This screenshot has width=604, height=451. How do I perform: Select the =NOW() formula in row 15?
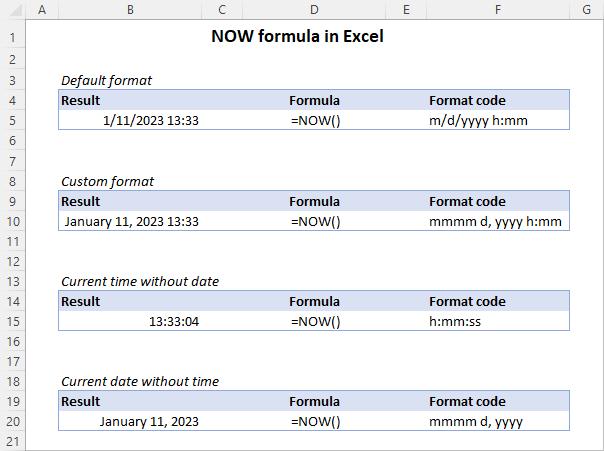[x=314, y=322]
